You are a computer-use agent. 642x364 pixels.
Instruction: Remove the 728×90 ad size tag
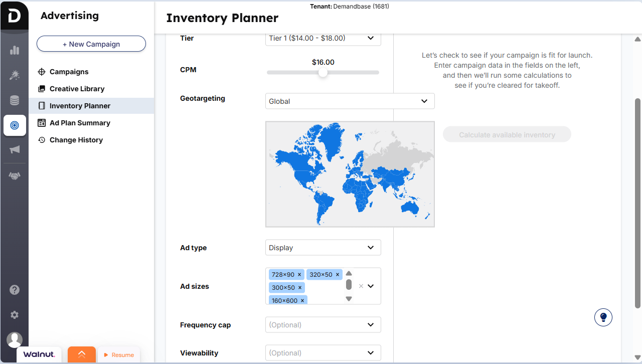[299, 274]
